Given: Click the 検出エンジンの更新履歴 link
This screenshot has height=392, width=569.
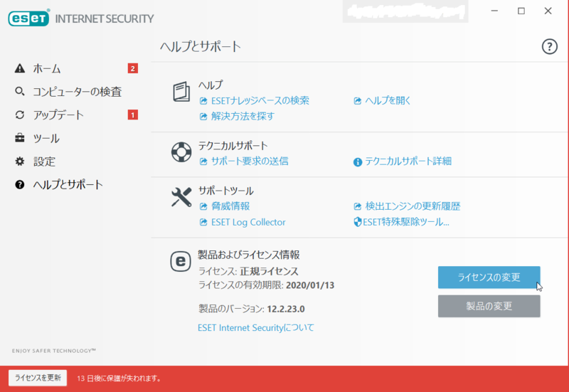Looking at the screenshot, I should [x=413, y=206].
